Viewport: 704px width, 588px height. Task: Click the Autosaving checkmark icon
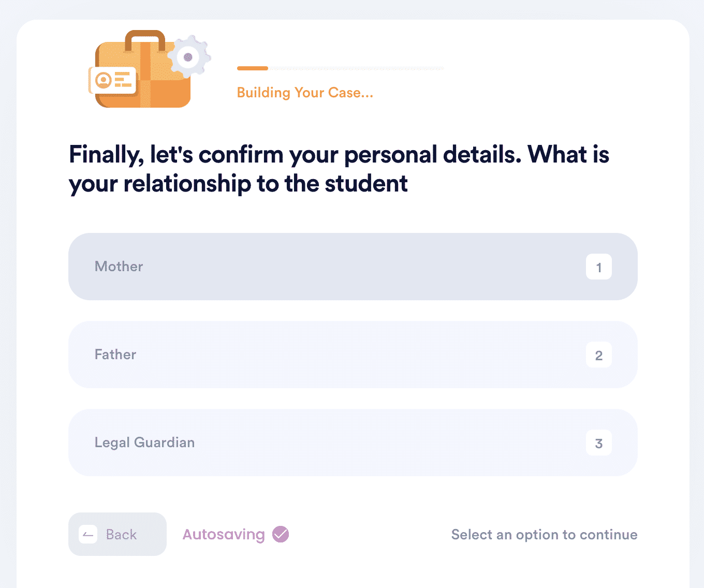click(281, 534)
